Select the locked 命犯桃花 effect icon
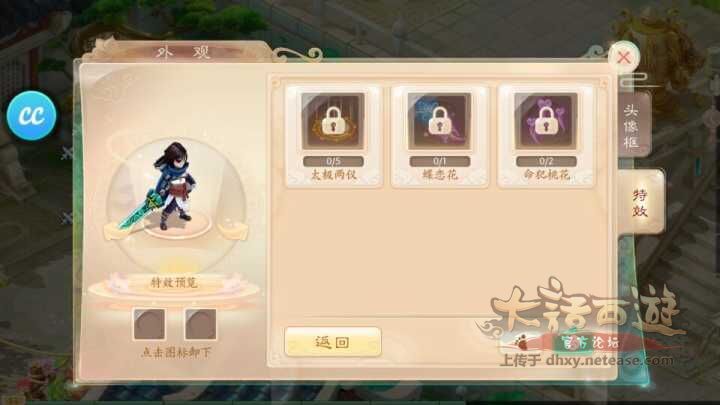Viewport: 720px width, 405px height. [546, 121]
